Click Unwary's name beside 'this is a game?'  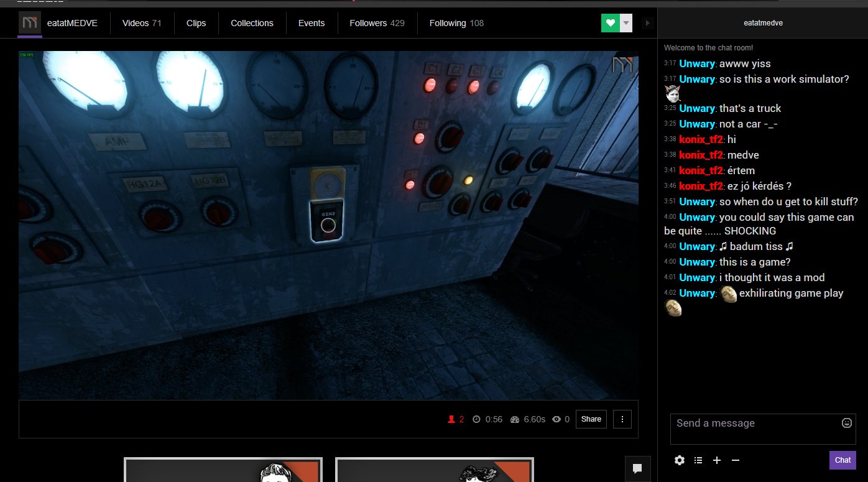point(697,262)
